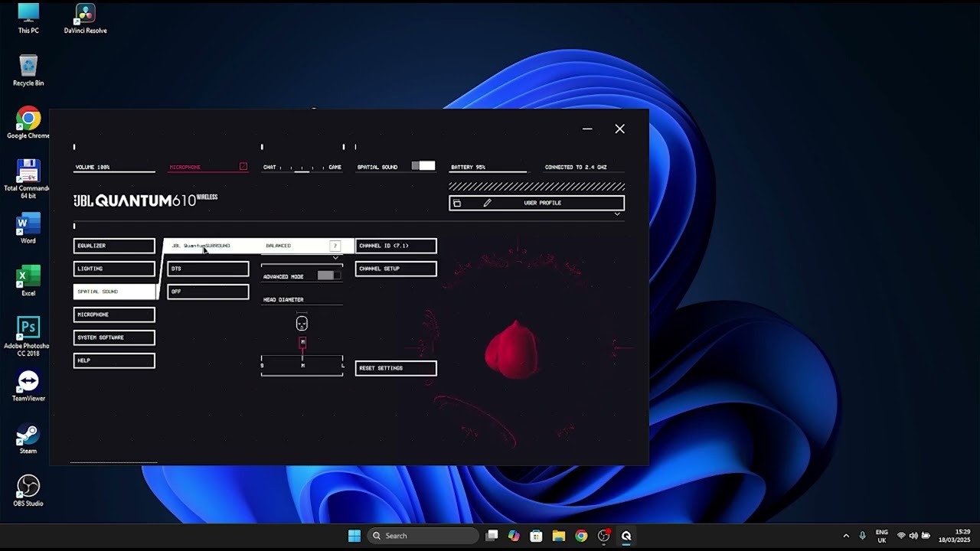
Task: Click the Connected to 2.4 GHz status
Action: point(584,168)
